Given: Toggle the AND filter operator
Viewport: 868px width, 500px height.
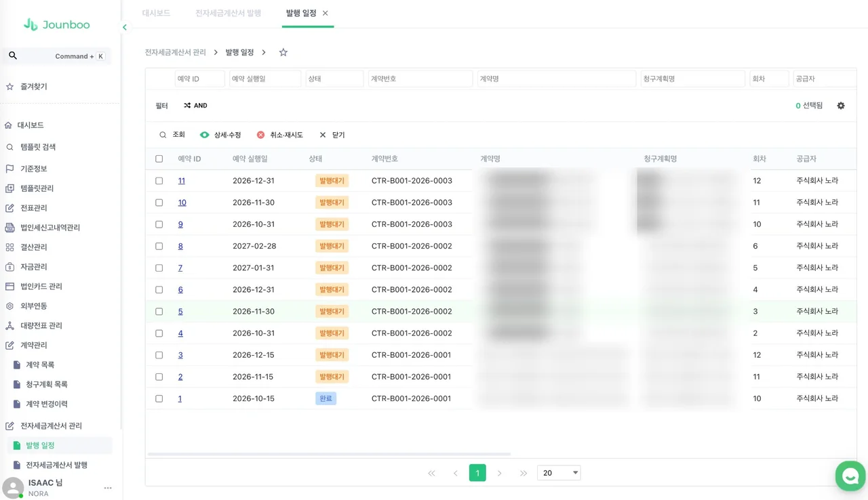Looking at the screenshot, I should pos(195,106).
